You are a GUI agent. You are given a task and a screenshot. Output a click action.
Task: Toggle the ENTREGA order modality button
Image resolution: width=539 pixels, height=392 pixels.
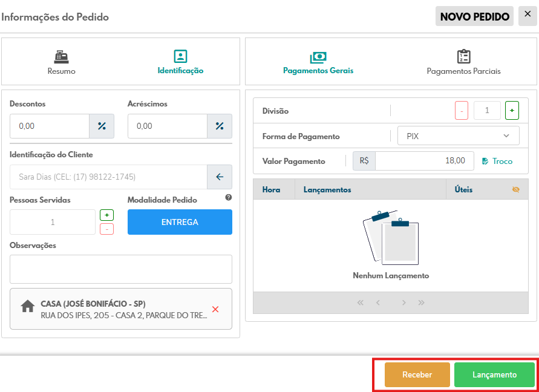[x=180, y=222]
